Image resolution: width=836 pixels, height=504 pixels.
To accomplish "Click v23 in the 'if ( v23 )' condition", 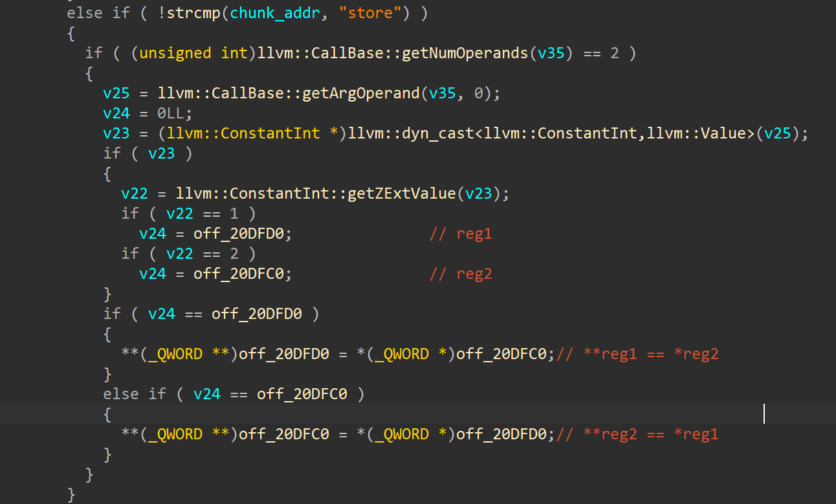I will point(162,153).
